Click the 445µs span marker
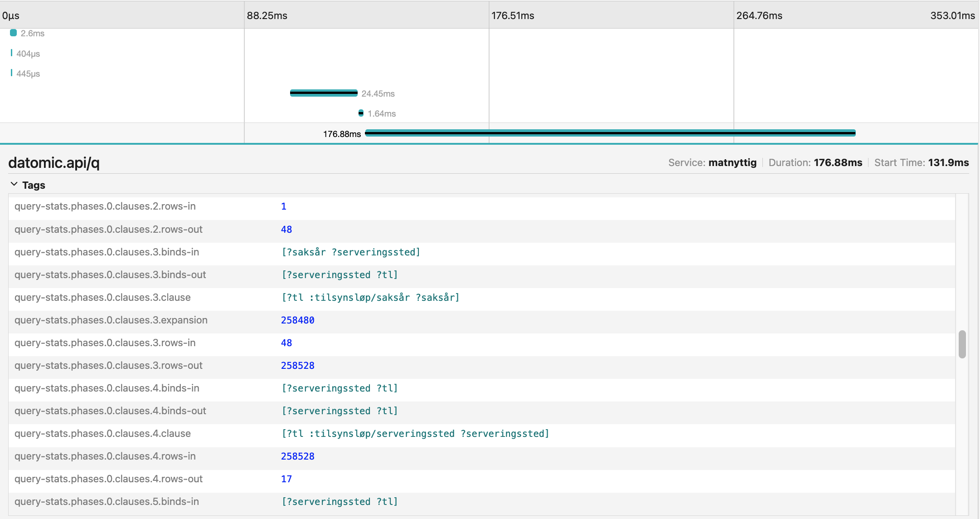 pyautogui.click(x=11, y=73)
